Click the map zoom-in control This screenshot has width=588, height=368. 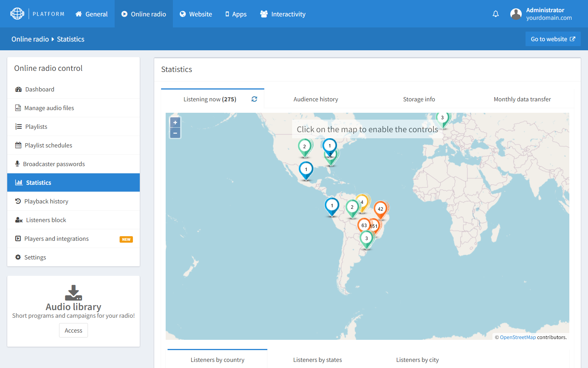(175, 122)
